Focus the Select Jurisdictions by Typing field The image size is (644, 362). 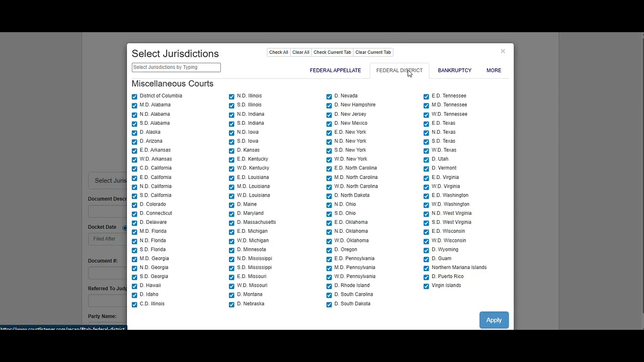coord(176,67)
